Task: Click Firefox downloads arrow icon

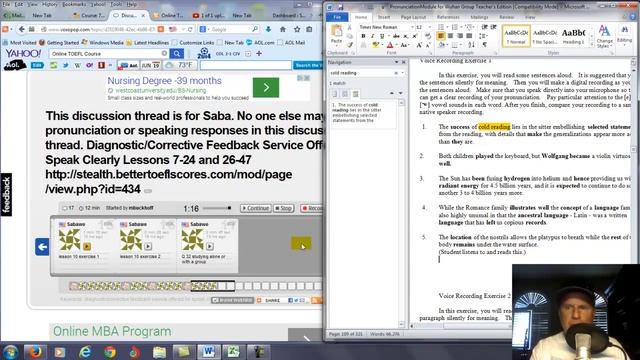Action: click(268, 29)
